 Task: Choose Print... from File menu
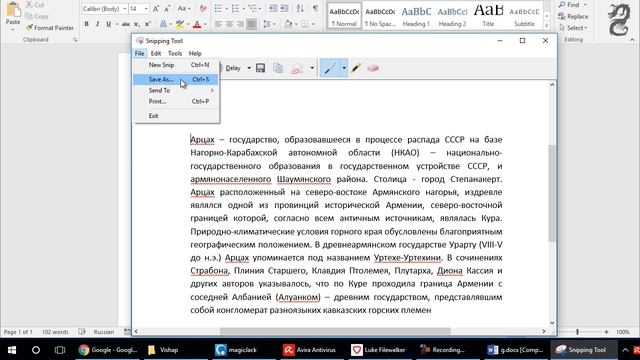point(176,101)
